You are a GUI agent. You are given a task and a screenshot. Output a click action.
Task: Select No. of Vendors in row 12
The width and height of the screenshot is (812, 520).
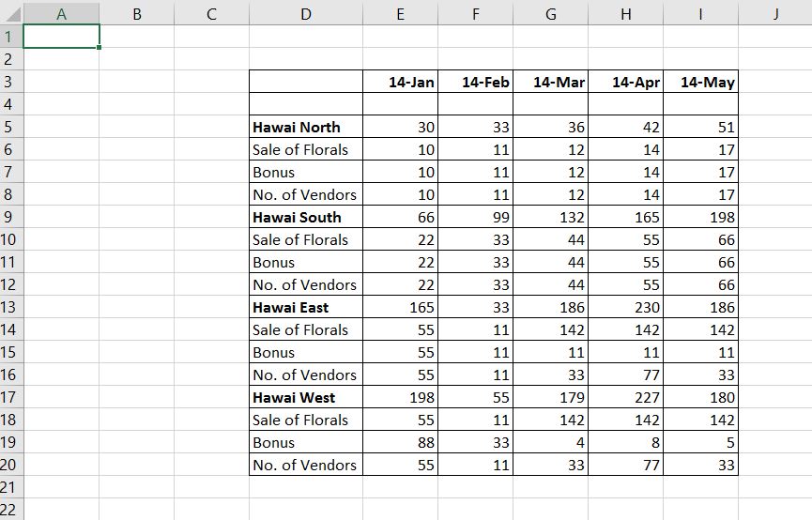[x=306, y=284]
